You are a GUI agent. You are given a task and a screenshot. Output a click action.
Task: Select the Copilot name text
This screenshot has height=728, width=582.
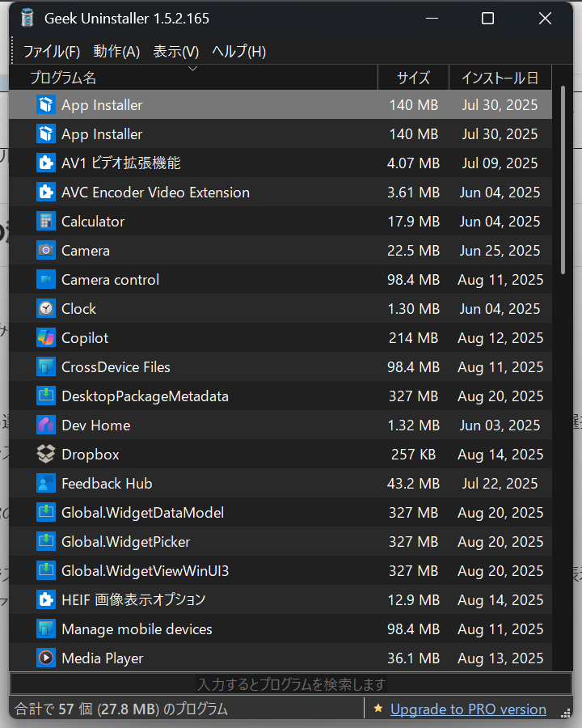pyautogui.click(x=85, y=338)
